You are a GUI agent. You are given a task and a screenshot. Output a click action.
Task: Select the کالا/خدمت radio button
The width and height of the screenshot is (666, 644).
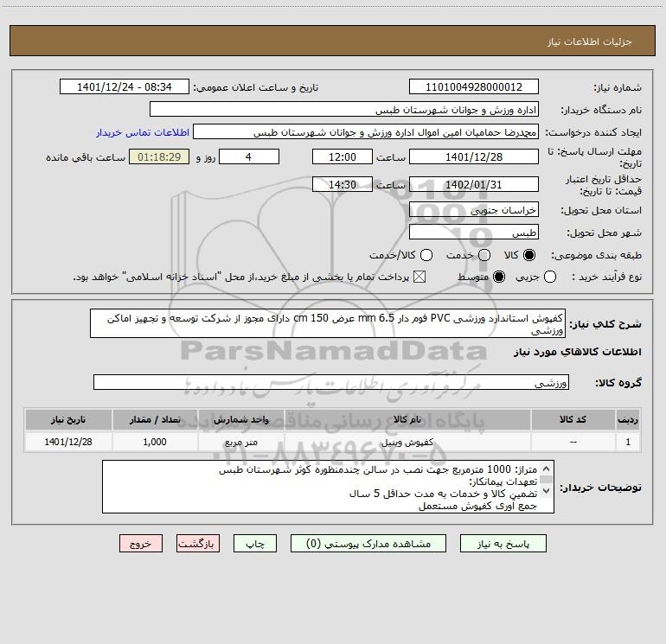click(426, 255)
